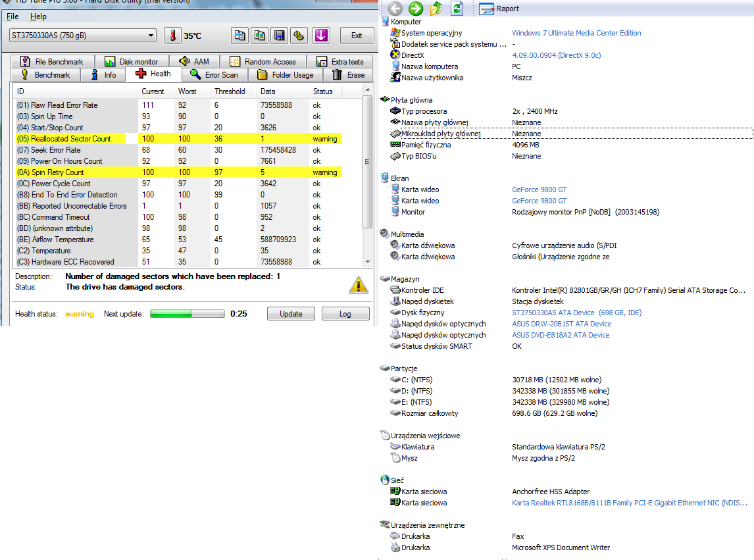Click the thermometer temperature icon
The width and height of the screenshot is (754, 560).
click(172, 36)
